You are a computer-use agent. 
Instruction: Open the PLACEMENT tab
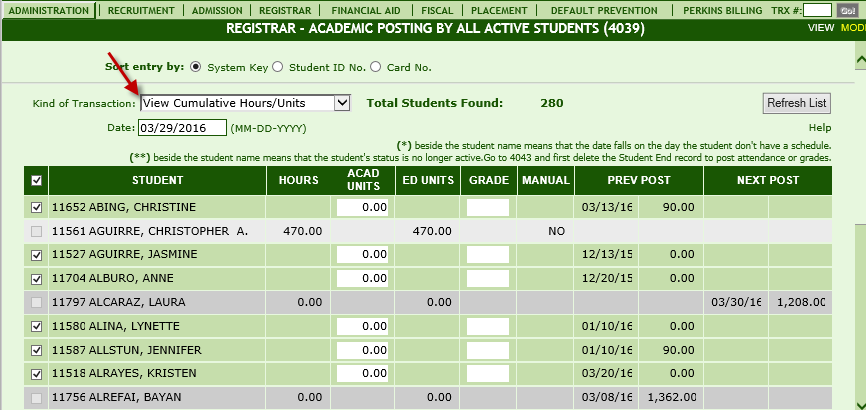pos(499,10)
